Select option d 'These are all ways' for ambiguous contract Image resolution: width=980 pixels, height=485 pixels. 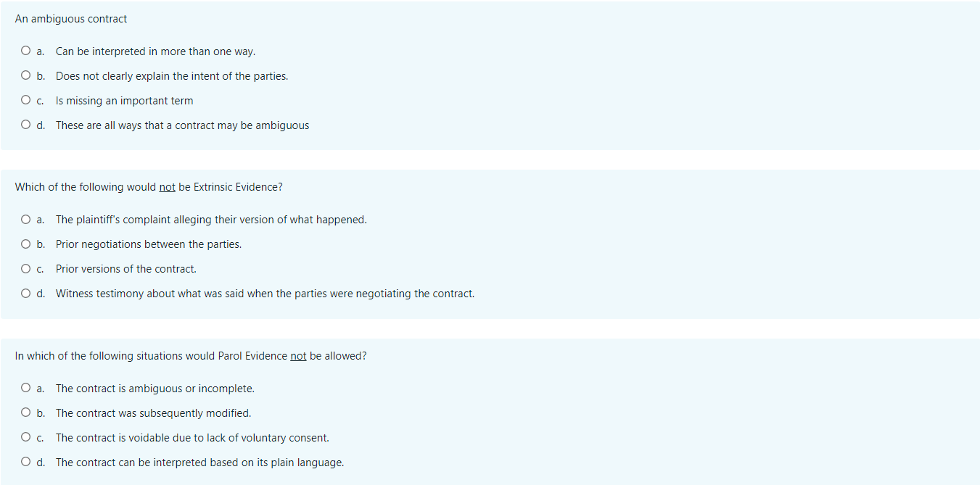click(25, 124)
